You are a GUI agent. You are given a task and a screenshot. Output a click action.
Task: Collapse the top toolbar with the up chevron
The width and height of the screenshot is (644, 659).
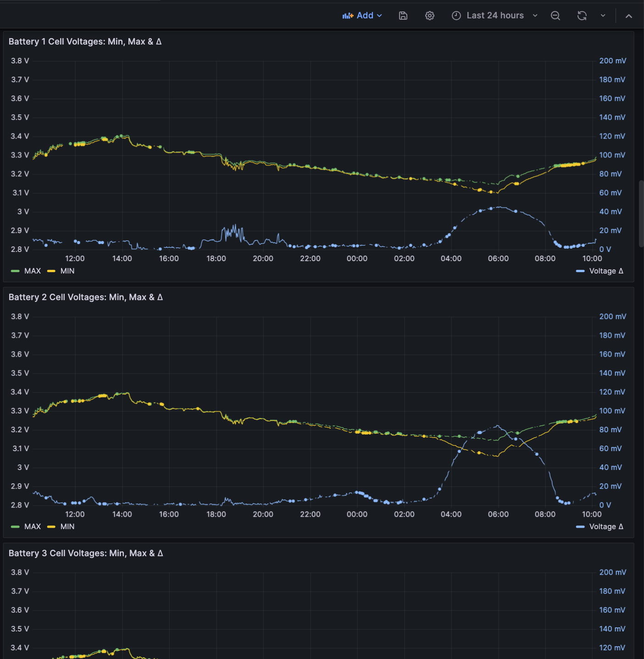click(x=629, y=16)
